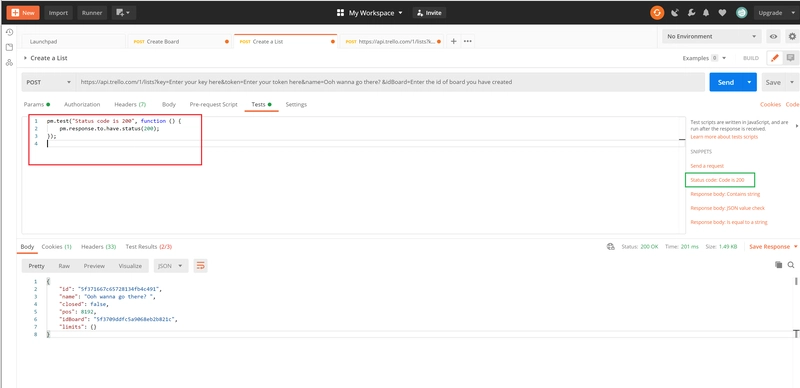Open the Test Results (2/3) tab
The width and height of the screenshot is (800, 388).
click(x=148, y=246)
